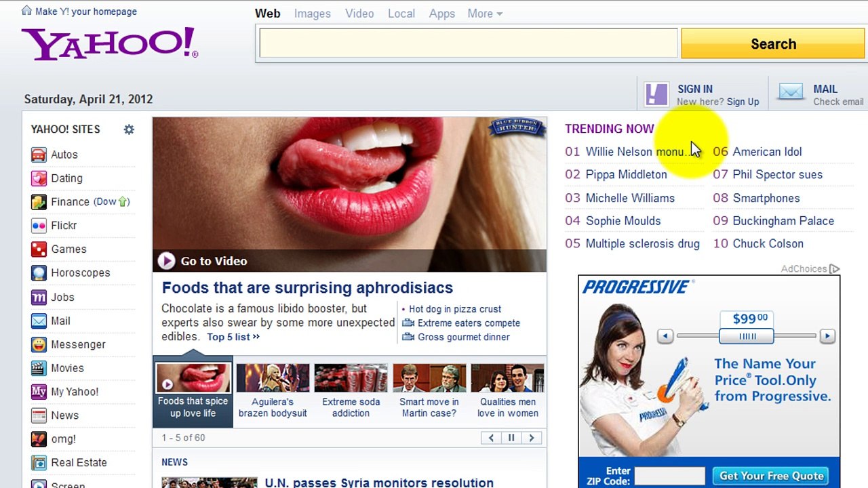Open the Finance site icon
Screen dimensions: 868x488
click(39, 202)
